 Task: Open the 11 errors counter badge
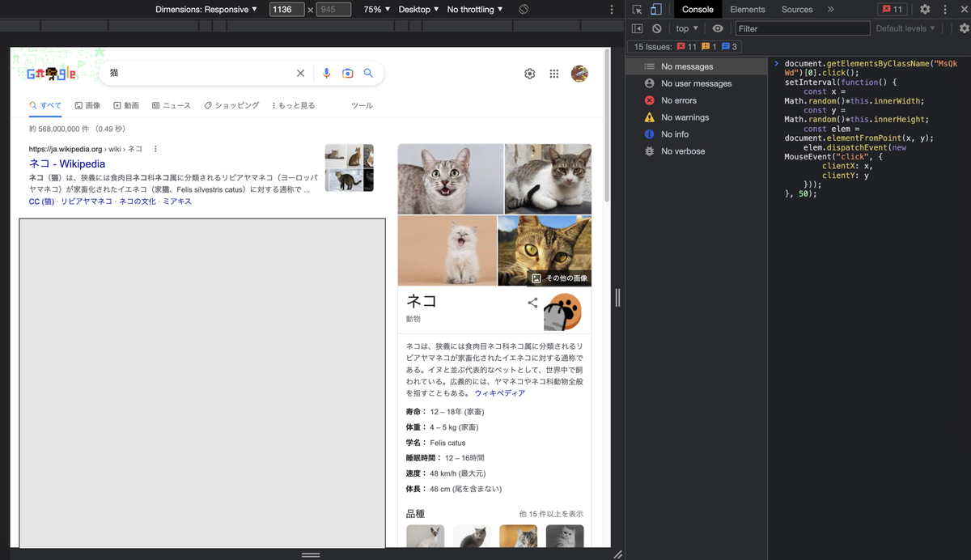[x=893, y=10]
